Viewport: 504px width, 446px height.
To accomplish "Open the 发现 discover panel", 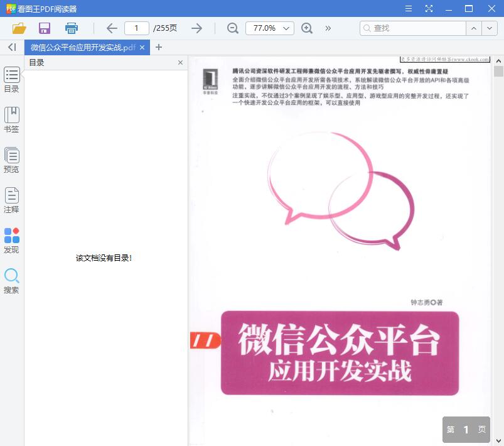I will click(x=11, y=241).
